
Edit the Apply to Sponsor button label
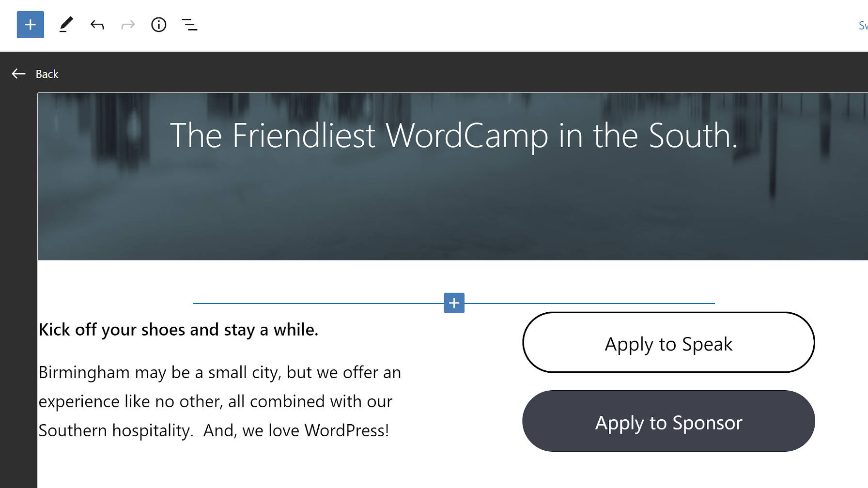pos(668,422)
